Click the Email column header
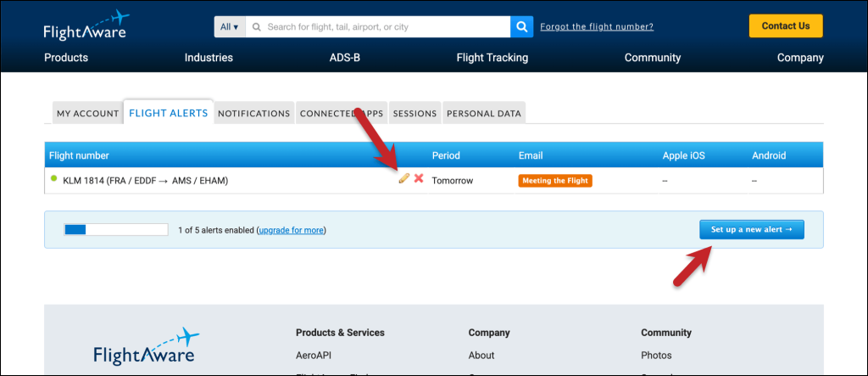 (531, 155)
